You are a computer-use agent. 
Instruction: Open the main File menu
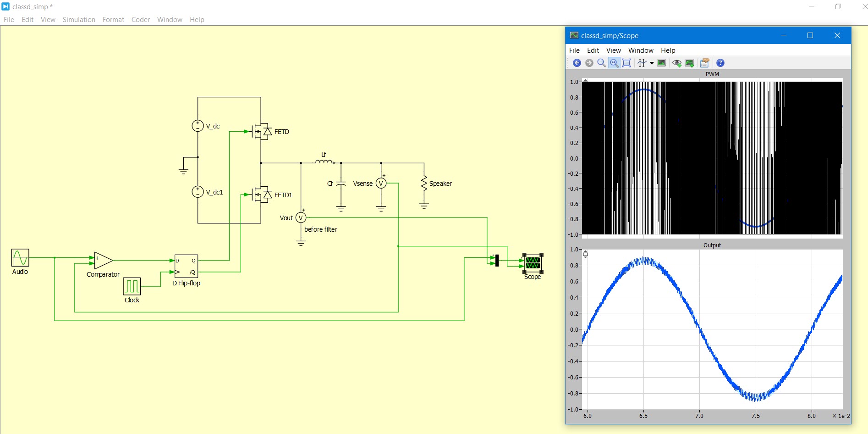(9, 19)
